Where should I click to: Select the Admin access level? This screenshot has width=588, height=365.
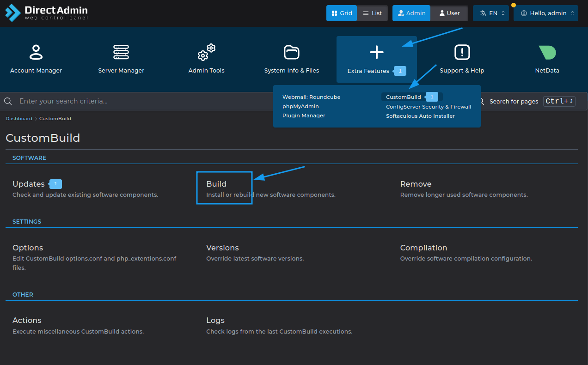(411, 13)
